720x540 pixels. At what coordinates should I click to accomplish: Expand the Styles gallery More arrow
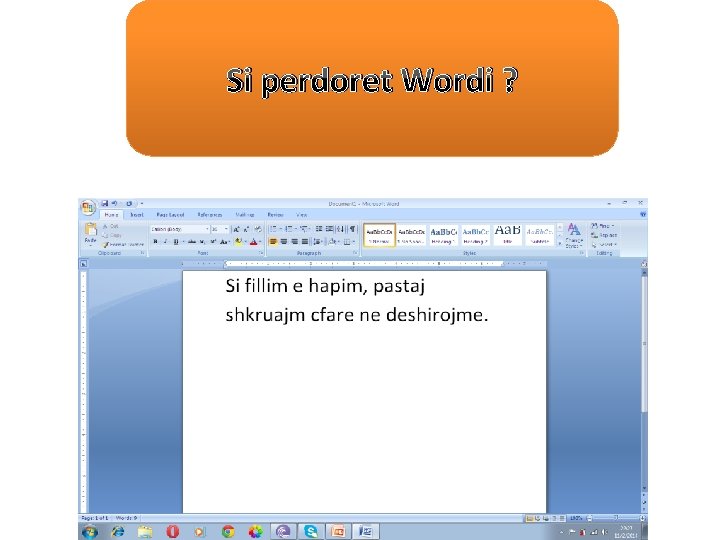pos(560,244)
